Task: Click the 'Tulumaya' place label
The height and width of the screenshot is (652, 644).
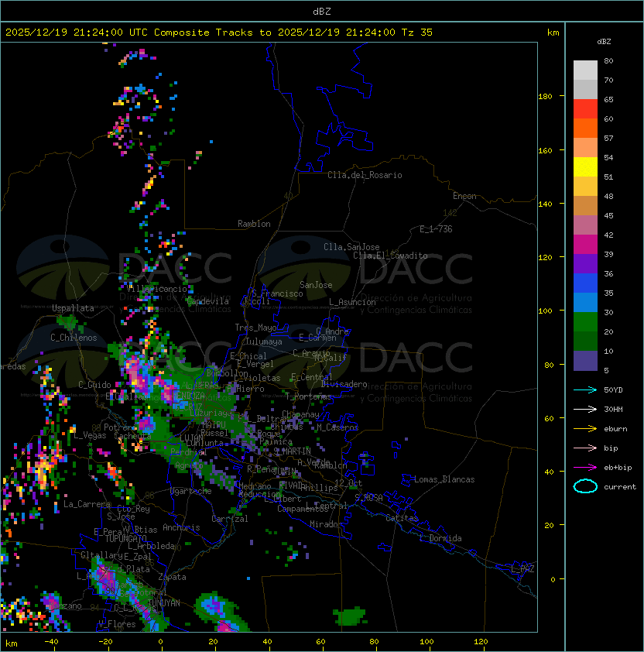Action: pyautogui.click(x=264, y=341)
